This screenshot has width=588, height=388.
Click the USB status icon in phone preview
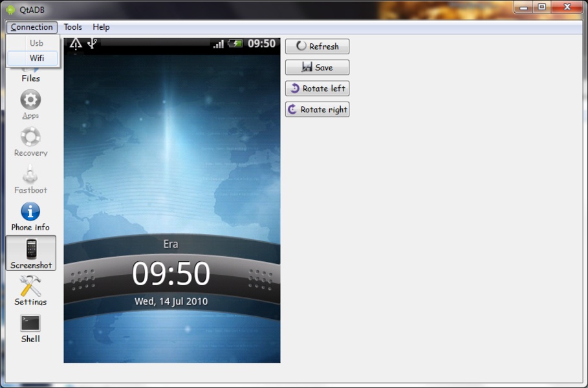pos(93,43)
